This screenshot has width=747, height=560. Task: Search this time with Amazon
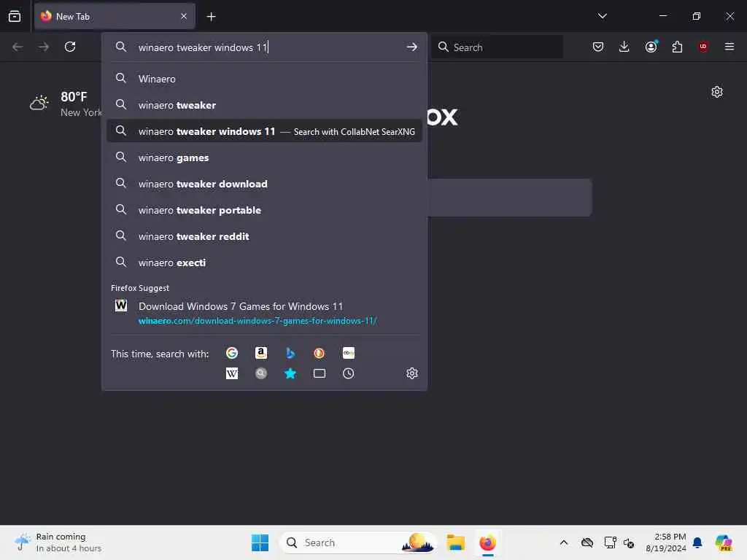(261, 353)
